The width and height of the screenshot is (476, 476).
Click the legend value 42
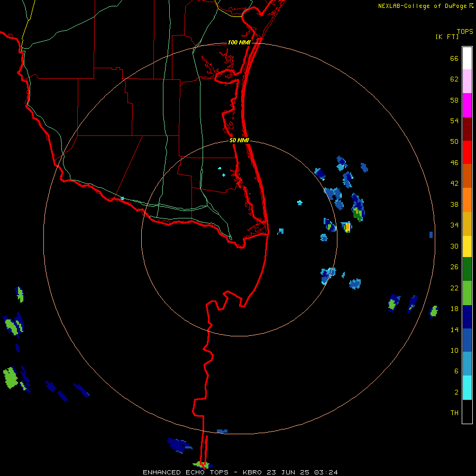454,184
